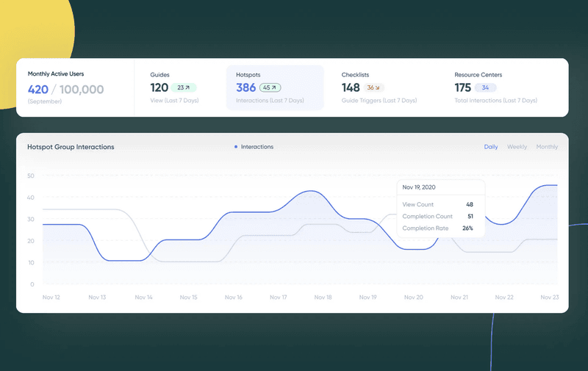Click the Nov 23 date on x-axis

[x=549, y=298]
